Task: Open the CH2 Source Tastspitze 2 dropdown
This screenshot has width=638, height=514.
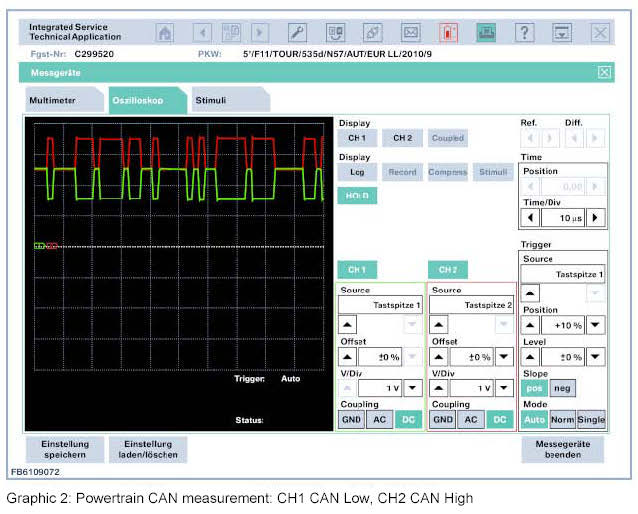Action: click(472, 305)
